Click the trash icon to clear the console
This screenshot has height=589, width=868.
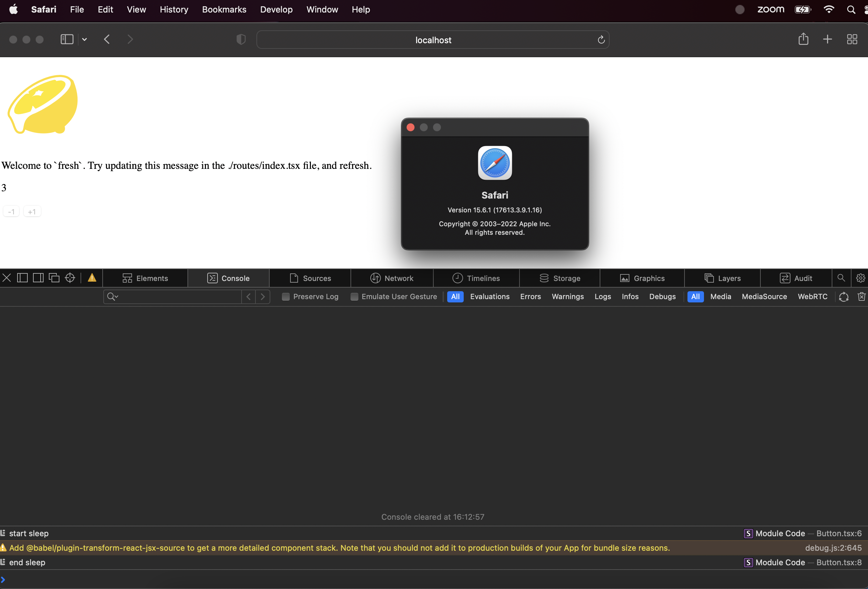pos(862,296)
